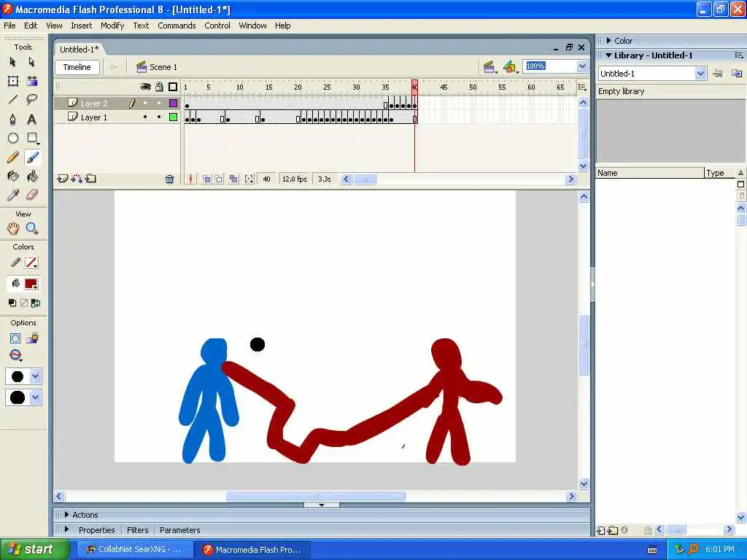Image resolution: width=747 pixels, height=560 pixels.
Task: Select the Brush tool
Action: (x=32, y=157)
